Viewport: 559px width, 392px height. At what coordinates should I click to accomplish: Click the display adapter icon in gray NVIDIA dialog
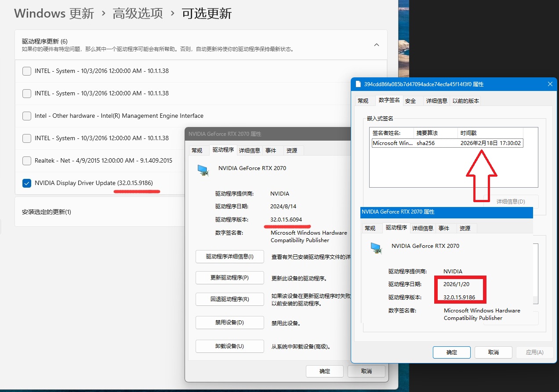(x=203, y=171)
